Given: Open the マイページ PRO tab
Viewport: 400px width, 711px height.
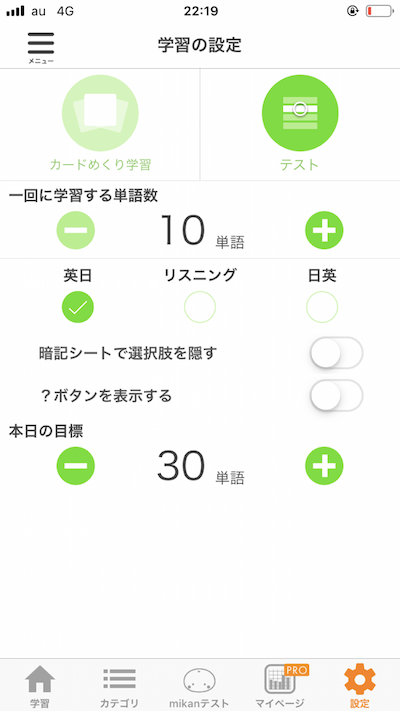Looking at the screenshot, I should [x=280, y=686].
